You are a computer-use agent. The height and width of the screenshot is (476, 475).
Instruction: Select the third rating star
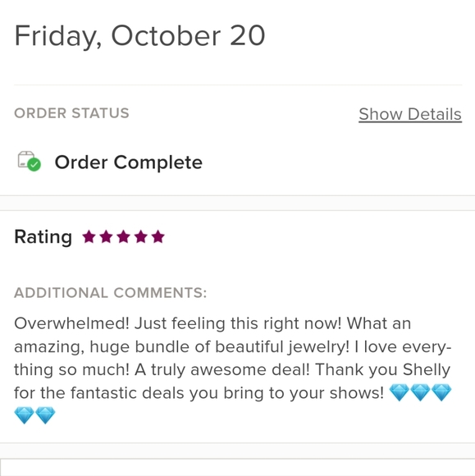pyautogui.click(x=124, y=237)
